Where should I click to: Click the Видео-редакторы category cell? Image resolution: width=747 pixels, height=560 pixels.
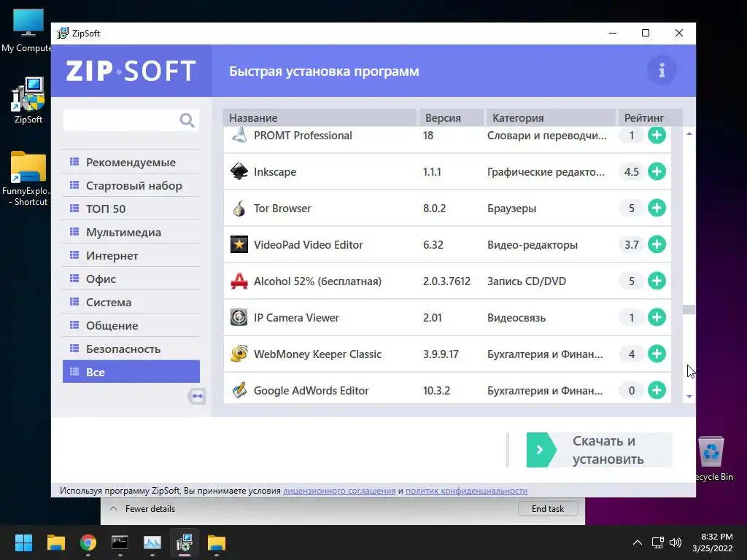532,245
